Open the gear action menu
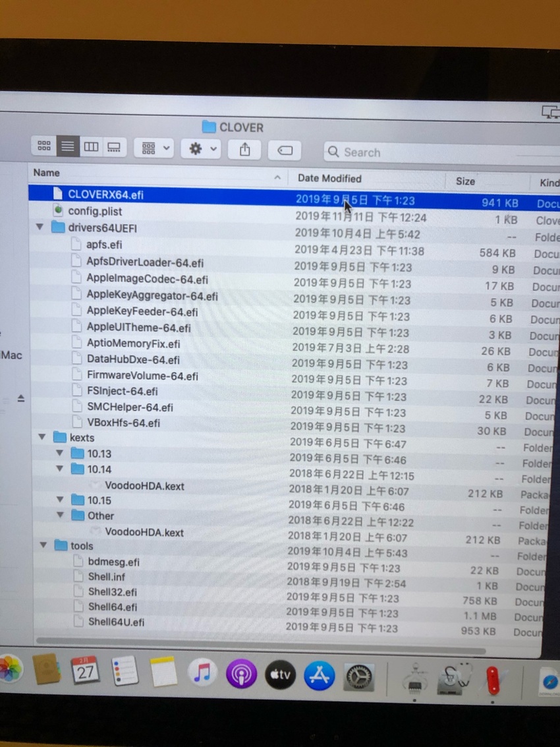Viewport: 560px width, 747px height. click(x=200, y=149)
